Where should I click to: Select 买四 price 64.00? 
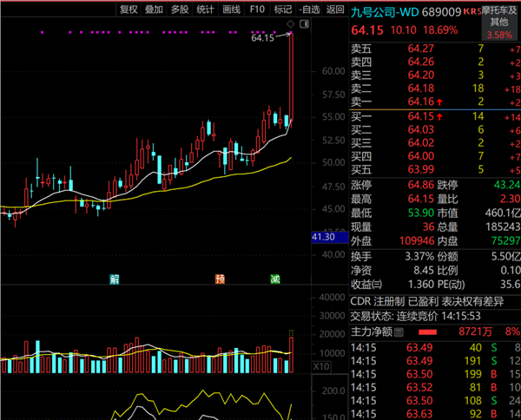click(x=420, y=156)
